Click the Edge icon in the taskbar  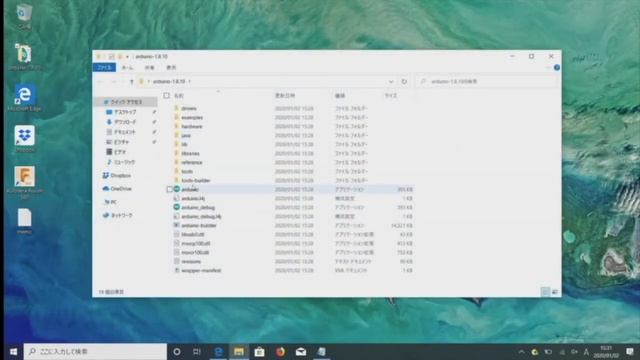(218, 351)
